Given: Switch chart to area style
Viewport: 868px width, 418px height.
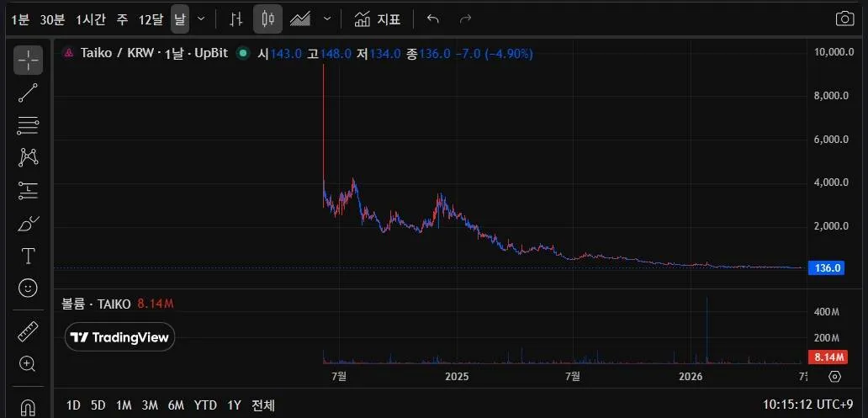Looking at the screenshot, I should 300,19.
